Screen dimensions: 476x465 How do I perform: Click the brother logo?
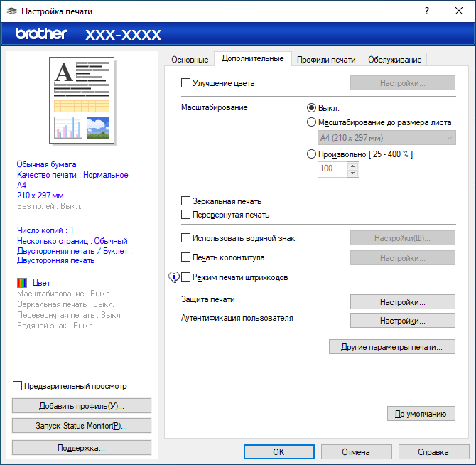coord(41,33)
